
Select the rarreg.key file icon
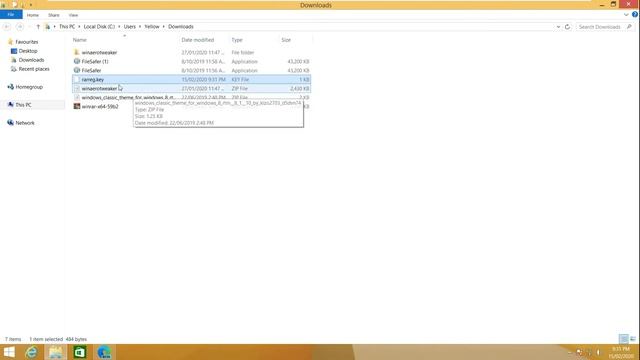(x=77, y=80)
